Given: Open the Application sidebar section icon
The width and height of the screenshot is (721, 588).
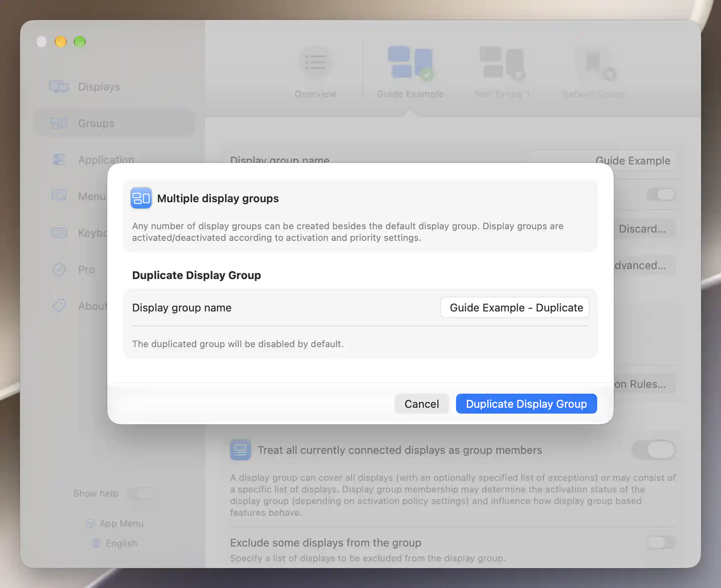Looking at the screenshot, I should pos(59,160).
